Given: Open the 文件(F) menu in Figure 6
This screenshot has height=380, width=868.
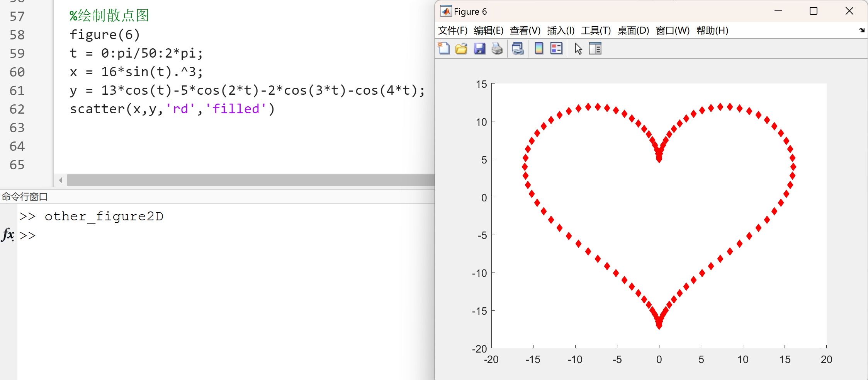Looking at the screenshot, I should [x=453, y=31].
